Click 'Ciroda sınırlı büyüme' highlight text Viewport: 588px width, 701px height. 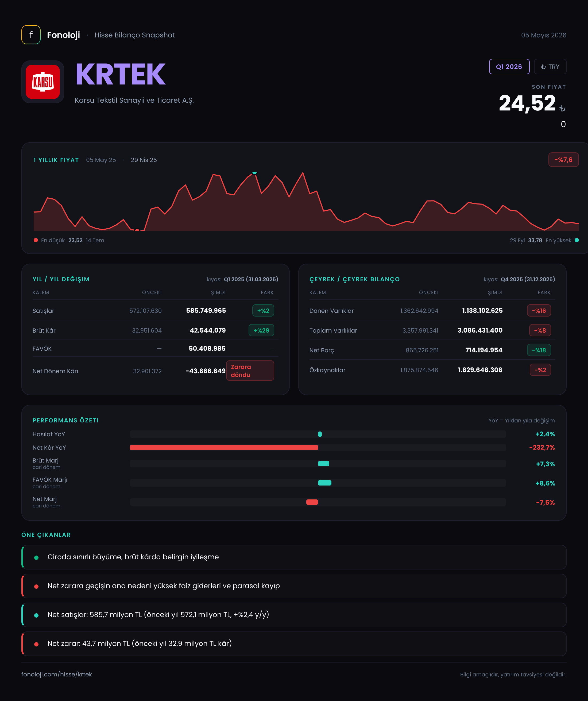[133, 557]
